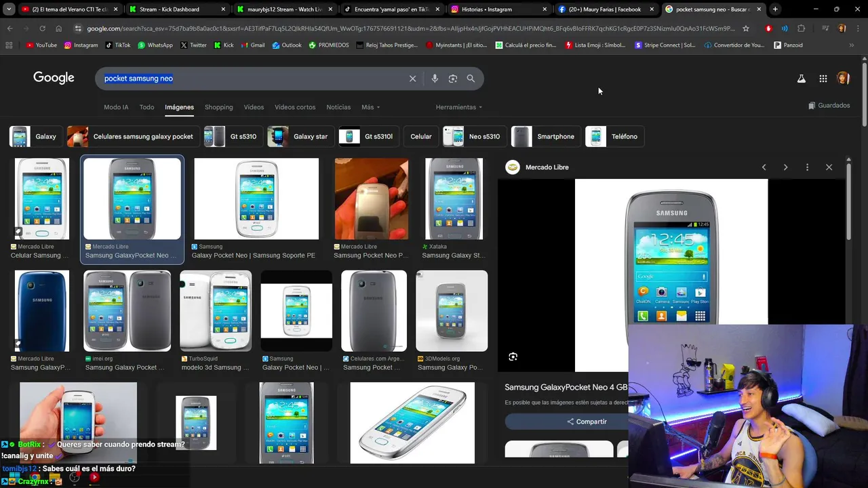Switch to Modo IA search tab

(116, 107)
